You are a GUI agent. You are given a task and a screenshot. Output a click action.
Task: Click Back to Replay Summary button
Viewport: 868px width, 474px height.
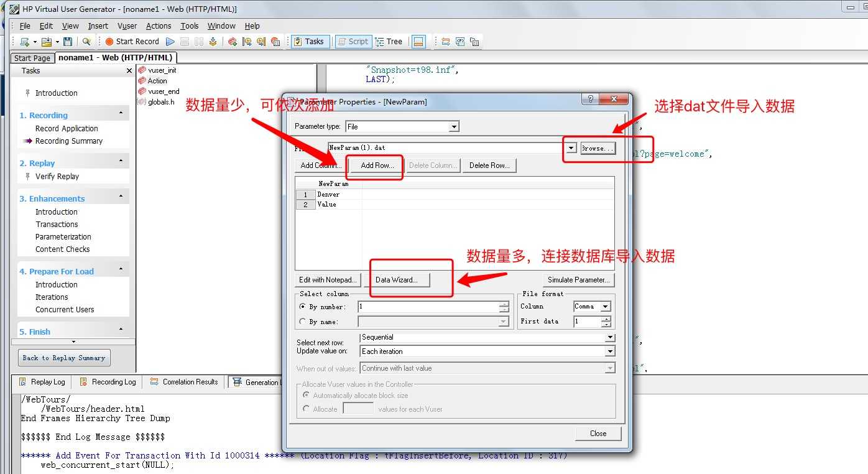(x=64, y=358)
